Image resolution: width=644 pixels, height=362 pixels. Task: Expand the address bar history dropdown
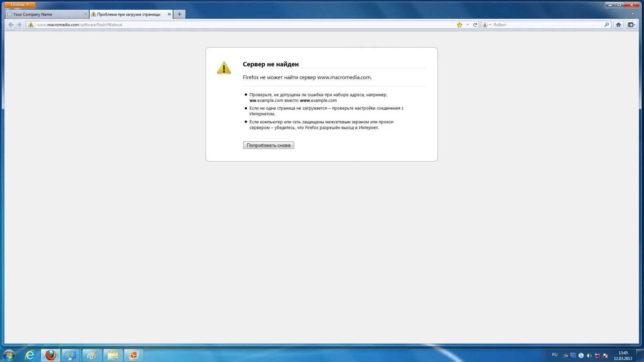click(468, 25)
